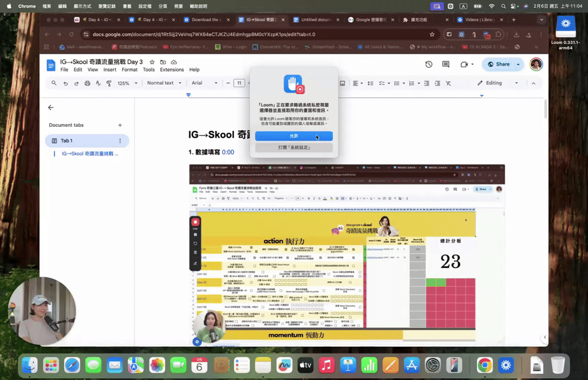Open the Tools menu
The width and height of the screenshot is (588, 380).
pos(149,69)
